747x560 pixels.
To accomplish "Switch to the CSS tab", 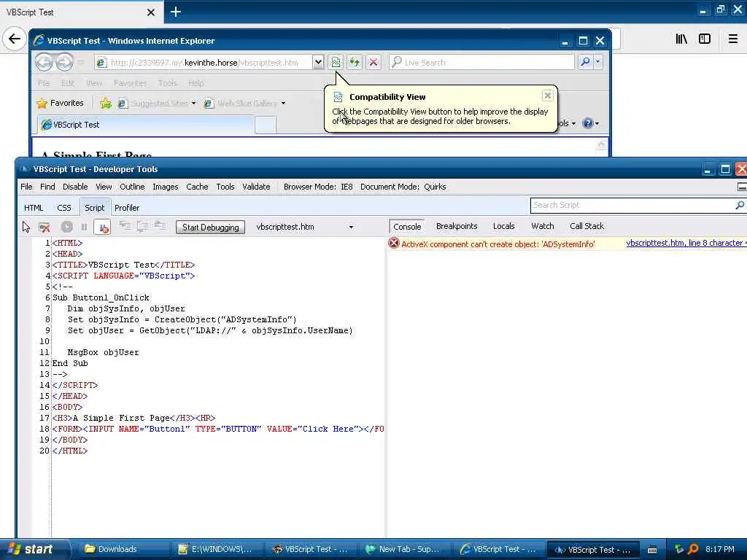I will point(64,208).
